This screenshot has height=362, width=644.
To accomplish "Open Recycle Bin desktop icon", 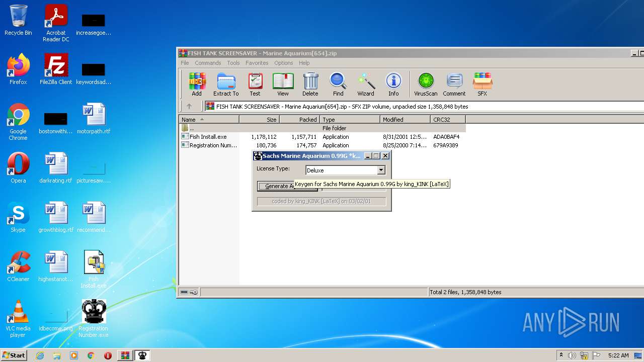I will (18, 21).
